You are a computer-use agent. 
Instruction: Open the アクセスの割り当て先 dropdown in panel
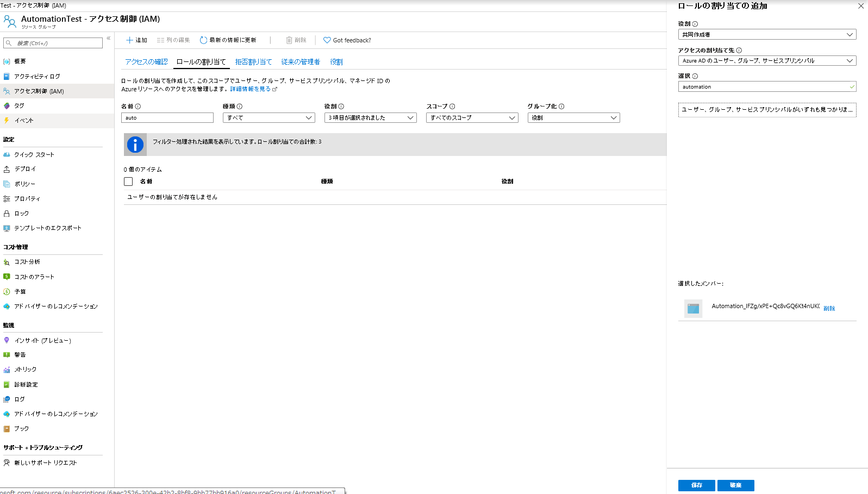(x=767, y=61)
